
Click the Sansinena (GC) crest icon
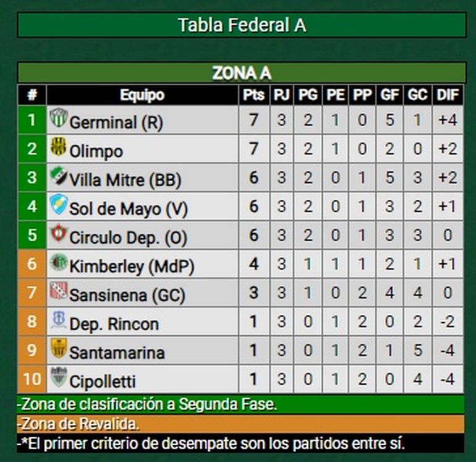click(x=58, y=291)
